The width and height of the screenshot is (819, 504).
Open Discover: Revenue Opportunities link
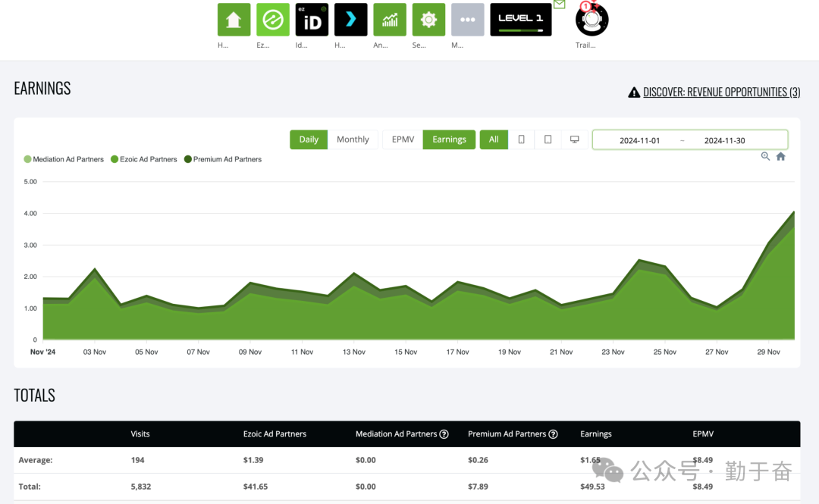point(720,92)
